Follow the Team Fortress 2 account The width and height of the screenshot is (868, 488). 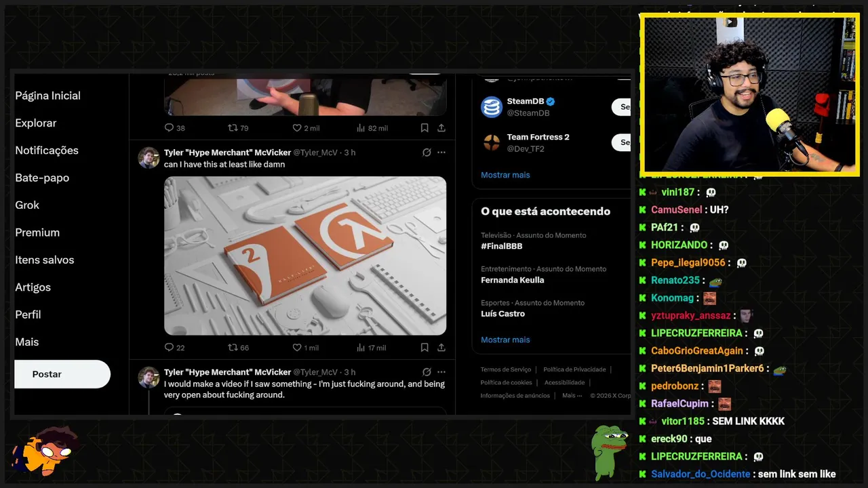click(x=621, y=142)
